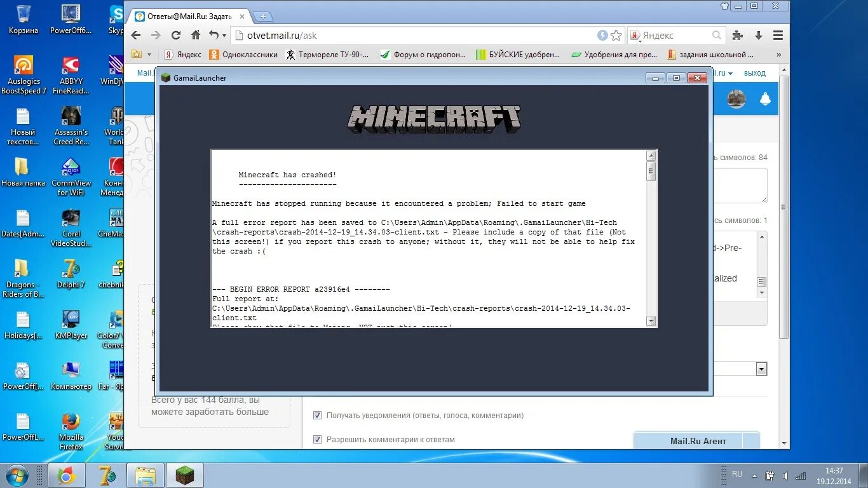Open the Mail.Ru Агент panel
Image resolution: width=868 pixels, height=488 pixels.
697,441
